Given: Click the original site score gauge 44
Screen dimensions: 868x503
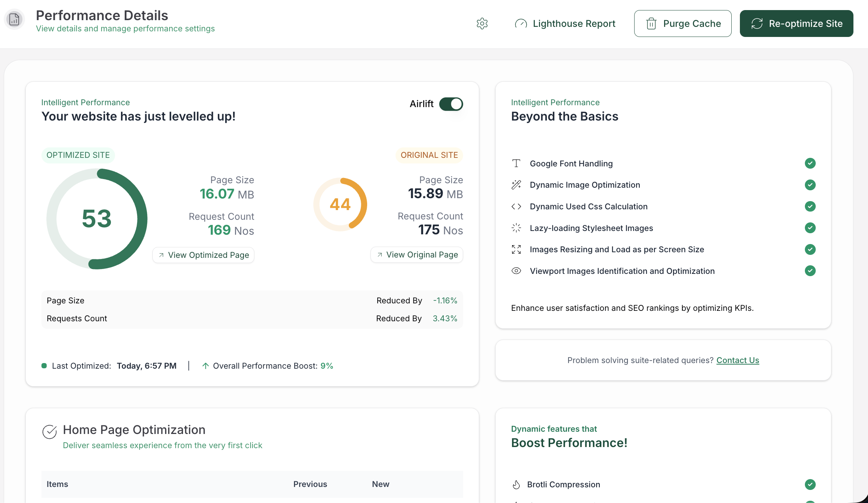Looking at the screenshot, I should point(340,204).
